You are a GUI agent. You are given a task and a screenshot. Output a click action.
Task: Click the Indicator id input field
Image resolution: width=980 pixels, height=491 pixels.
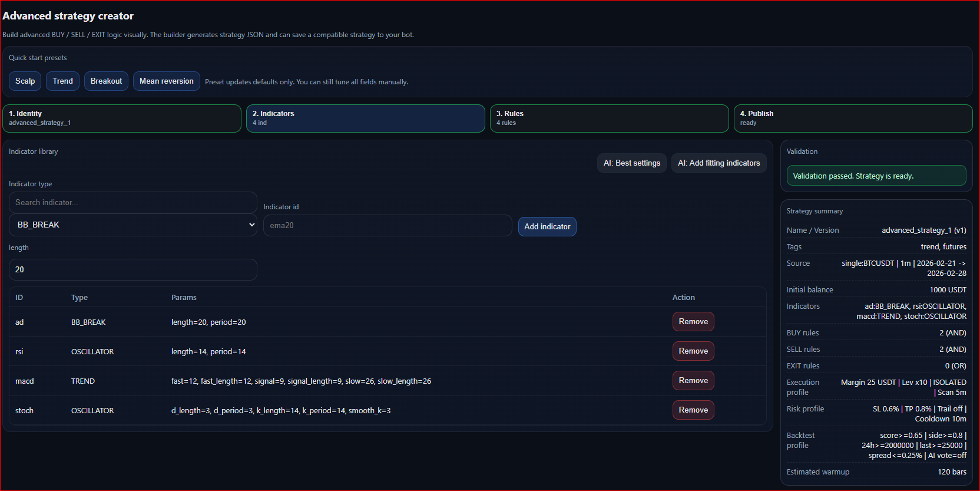tap(387, 226)
